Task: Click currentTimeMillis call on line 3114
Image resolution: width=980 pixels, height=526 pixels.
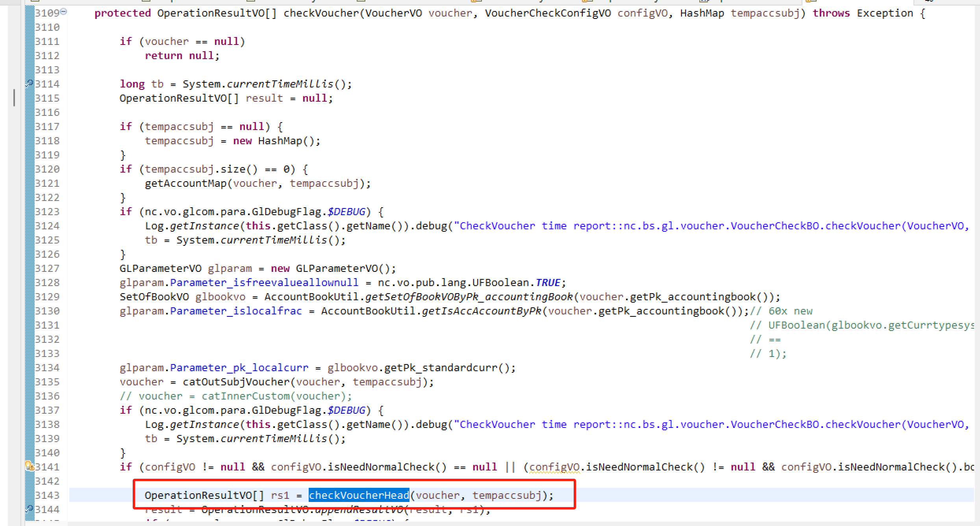Action: click(x=280, y=84)
